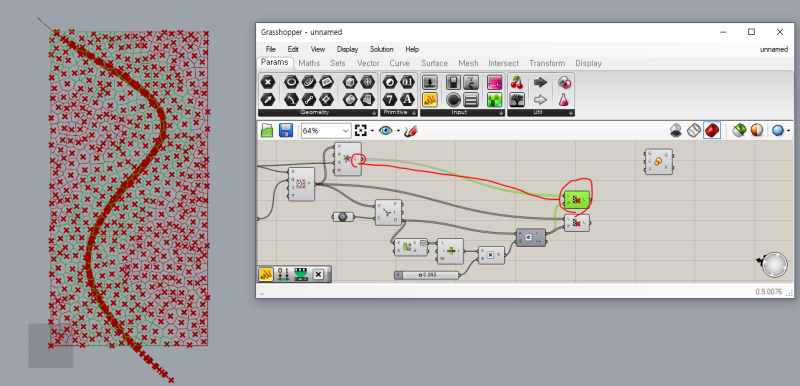Toggle green widget in bottom canvas toolbar
The image size is (800, 386).
point(301,274)
